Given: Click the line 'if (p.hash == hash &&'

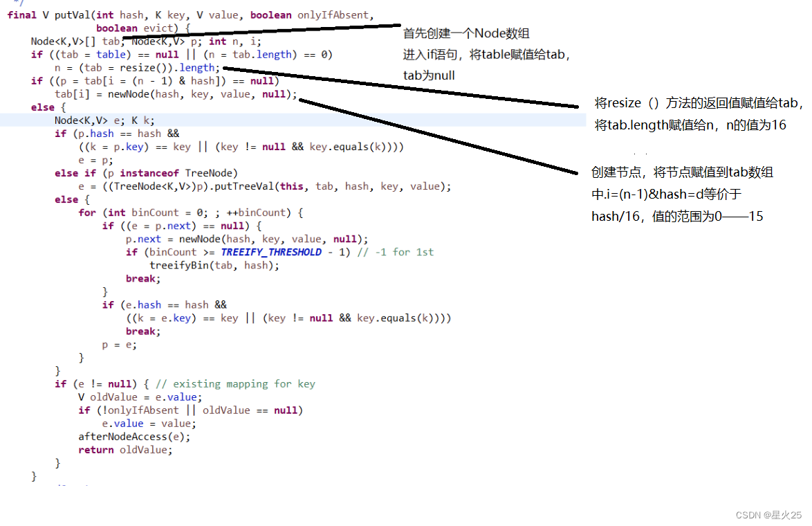Looking at the screenshot, I should [x=117, y=134].
